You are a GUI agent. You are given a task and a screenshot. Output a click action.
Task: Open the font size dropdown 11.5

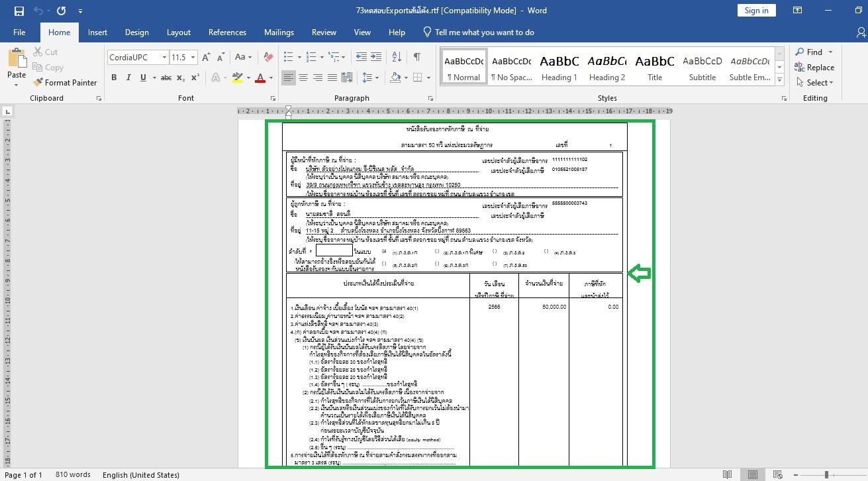(193, 58)
